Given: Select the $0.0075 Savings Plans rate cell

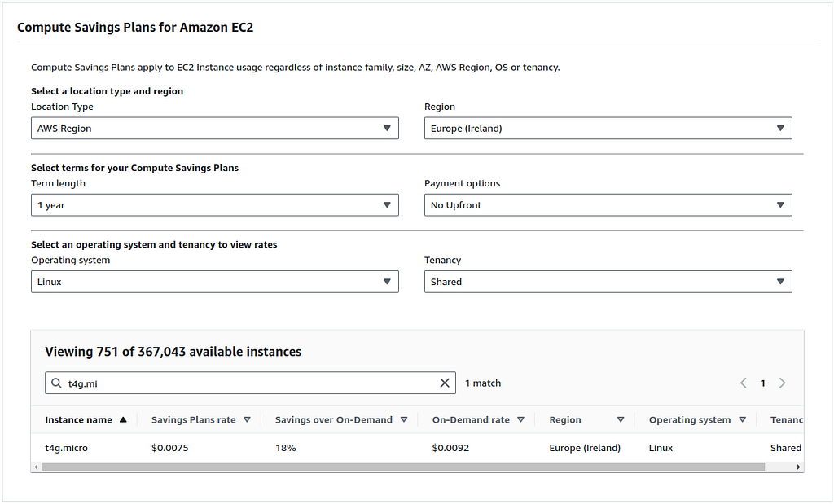Looking at the screenshot, I should click(x=169, y=448).
